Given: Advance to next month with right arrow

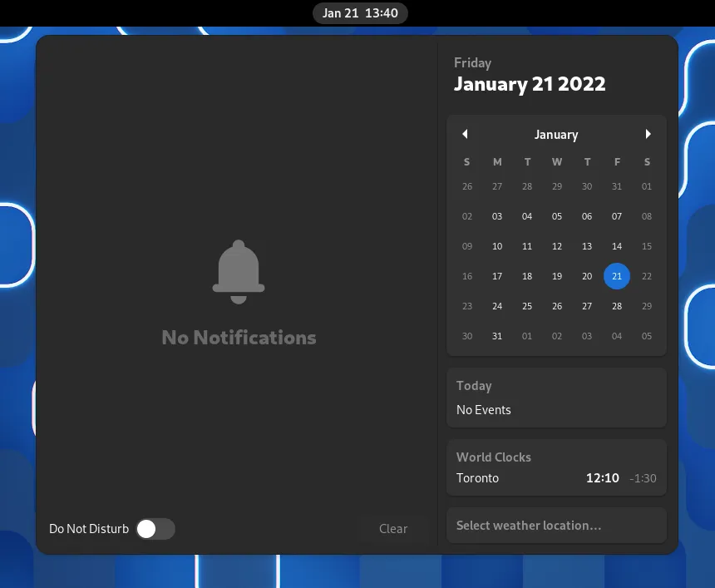Looking at the screenshot, I should coord(648,134).
